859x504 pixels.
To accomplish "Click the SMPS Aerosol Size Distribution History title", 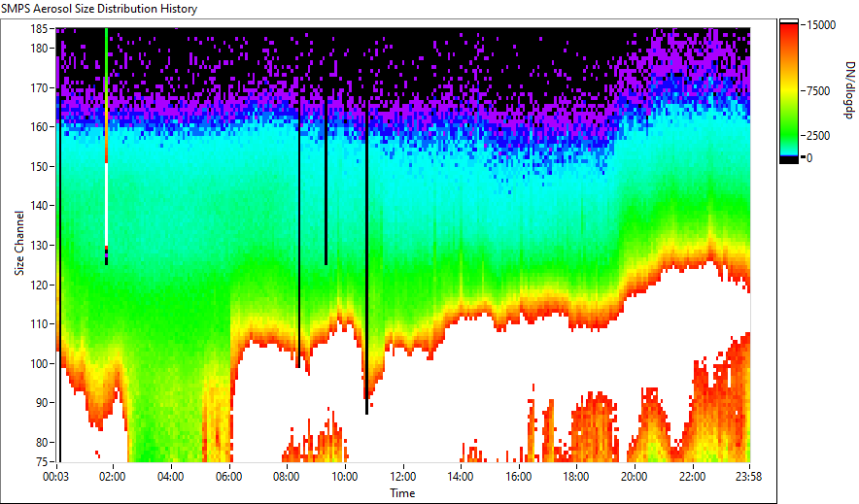I will click(x=99, y=9).
